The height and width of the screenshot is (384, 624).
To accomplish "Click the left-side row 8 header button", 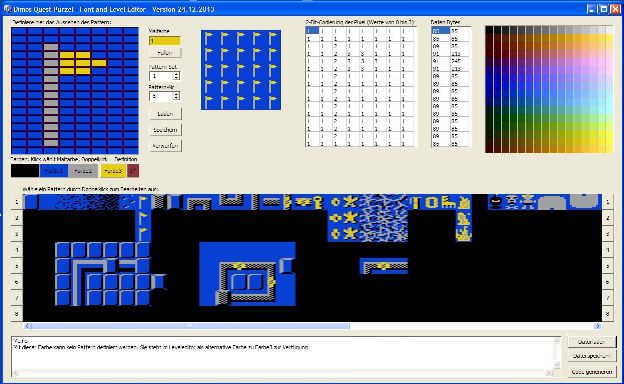I will pyautogui.click(x=17, y=314).
